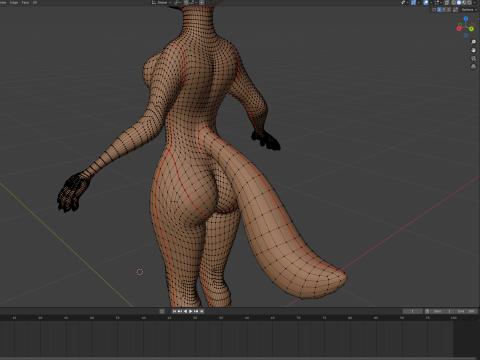Click the negative Y hollow green gizmo circle

(x=461, y=24)
